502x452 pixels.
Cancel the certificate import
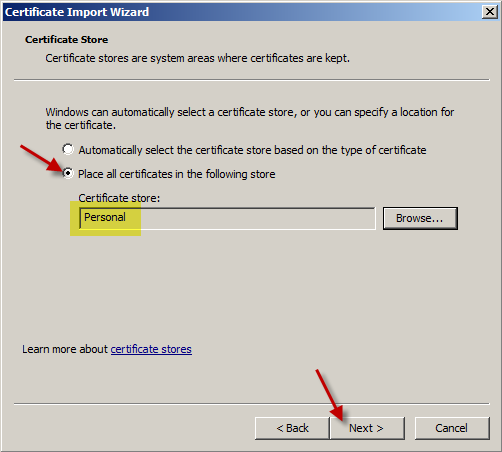[452, 428]
